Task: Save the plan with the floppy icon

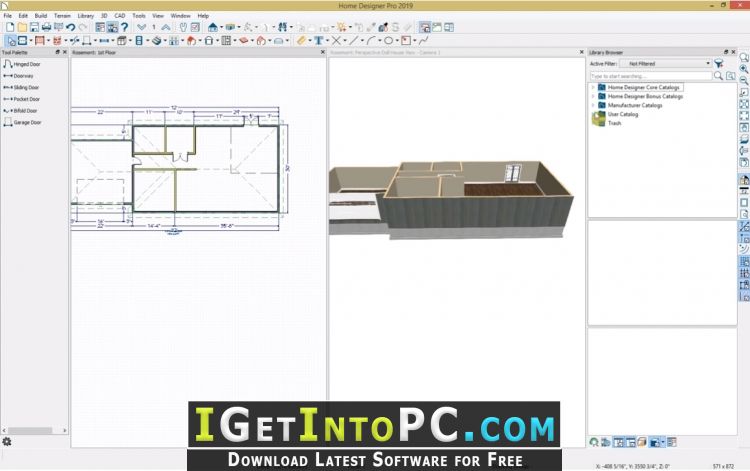Action: click(x=34, y=27)
